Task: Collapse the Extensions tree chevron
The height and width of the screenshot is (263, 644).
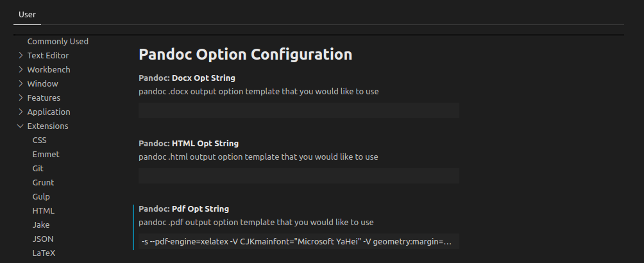Action: (21, 126)
